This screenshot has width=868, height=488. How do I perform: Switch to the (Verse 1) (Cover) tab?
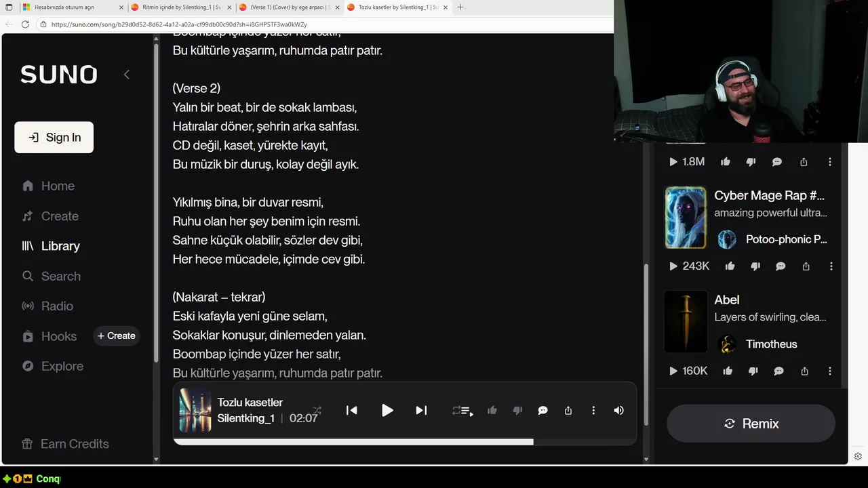tap(288, 7)
